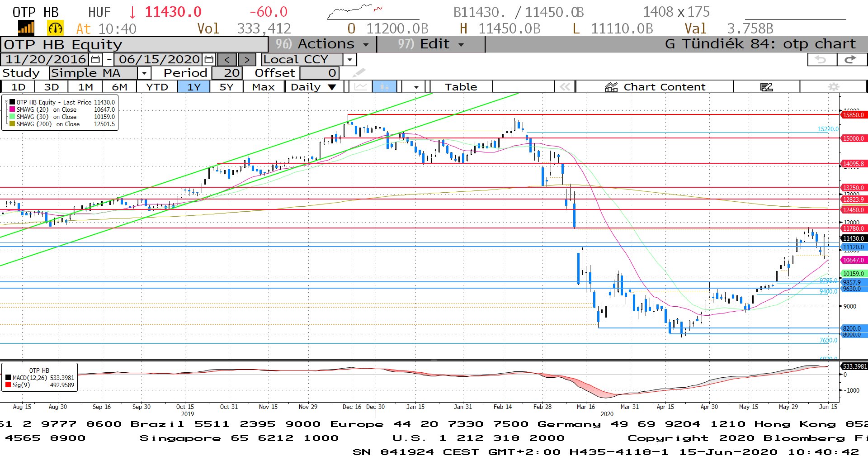
Task: Click 7650.0 cyan level annotation
Action: point(829,340)
